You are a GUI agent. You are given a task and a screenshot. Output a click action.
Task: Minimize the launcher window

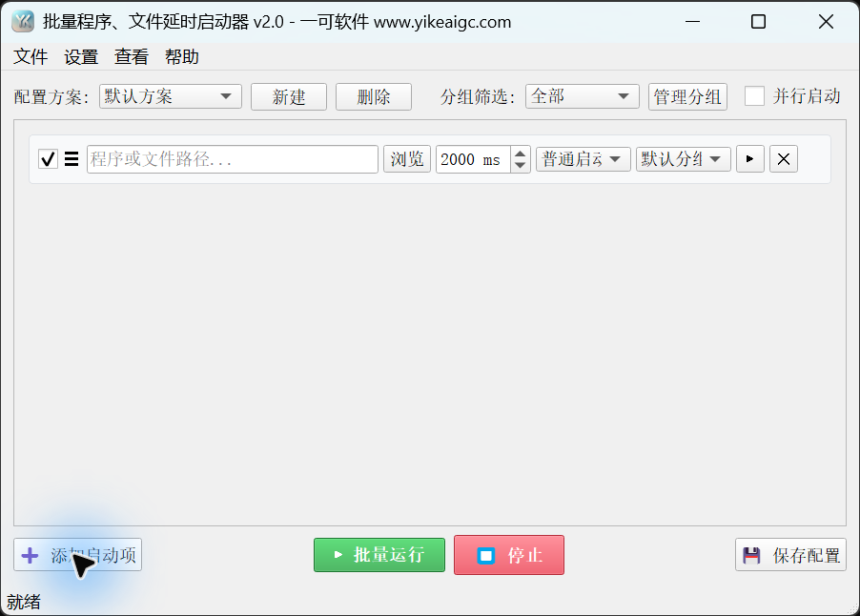click(x=693, y=22)
